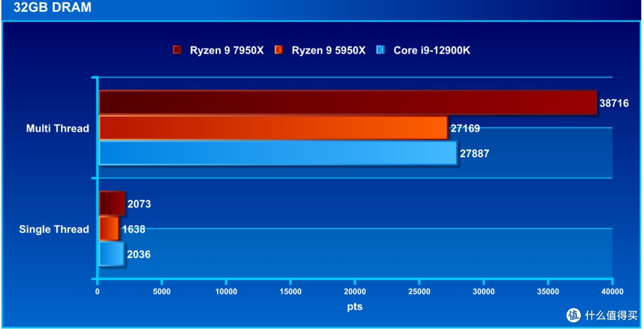Click the Ryzen 9 7950X legend swatch

177,50
